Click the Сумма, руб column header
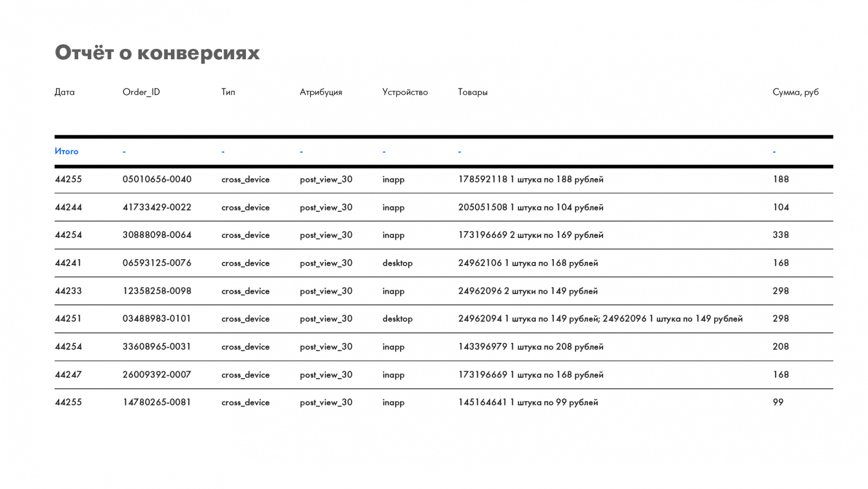This screenshot has height=489, width=868. coord(795,92)
